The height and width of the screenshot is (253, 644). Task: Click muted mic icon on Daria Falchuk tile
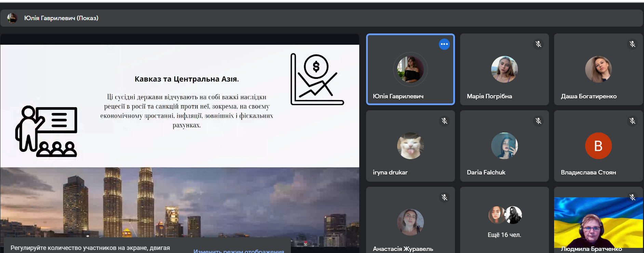click(538, 121)
